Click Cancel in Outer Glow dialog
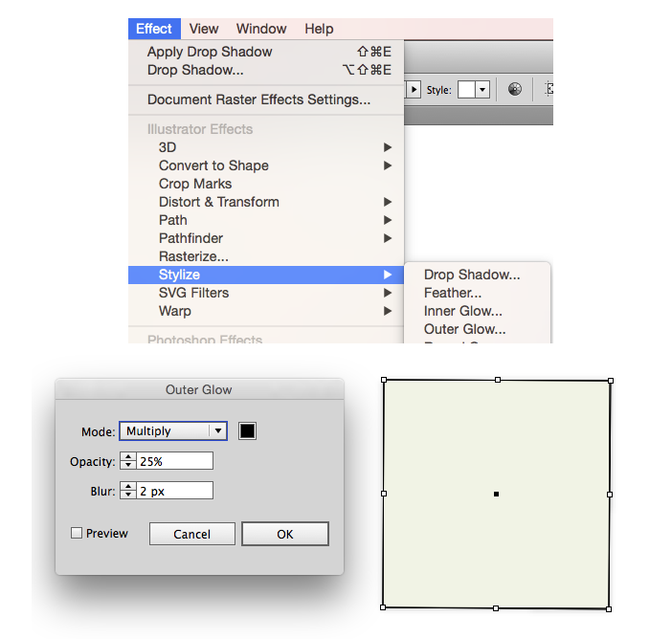The height and width of the screenshot is (639, 672). coord(192,534)
